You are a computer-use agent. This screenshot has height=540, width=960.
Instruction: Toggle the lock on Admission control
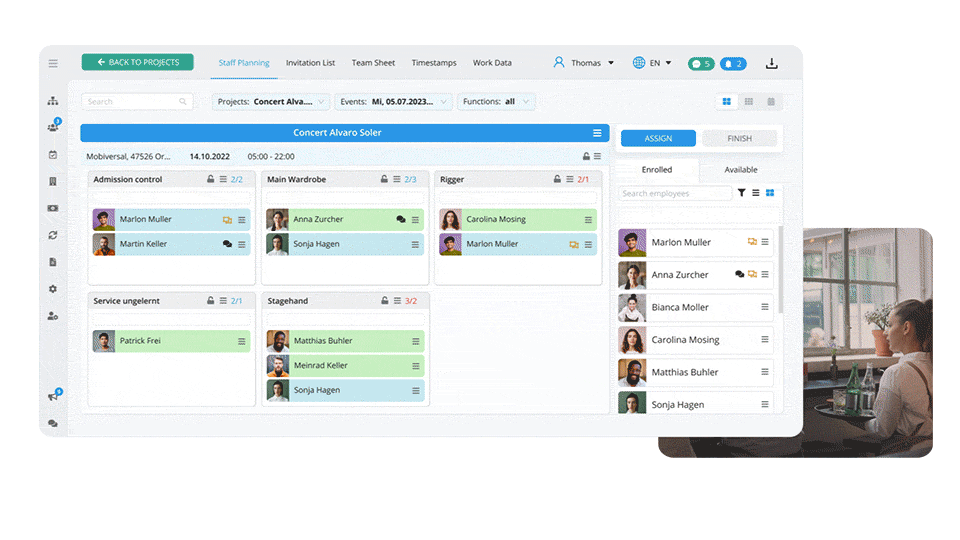pos(210,179)
